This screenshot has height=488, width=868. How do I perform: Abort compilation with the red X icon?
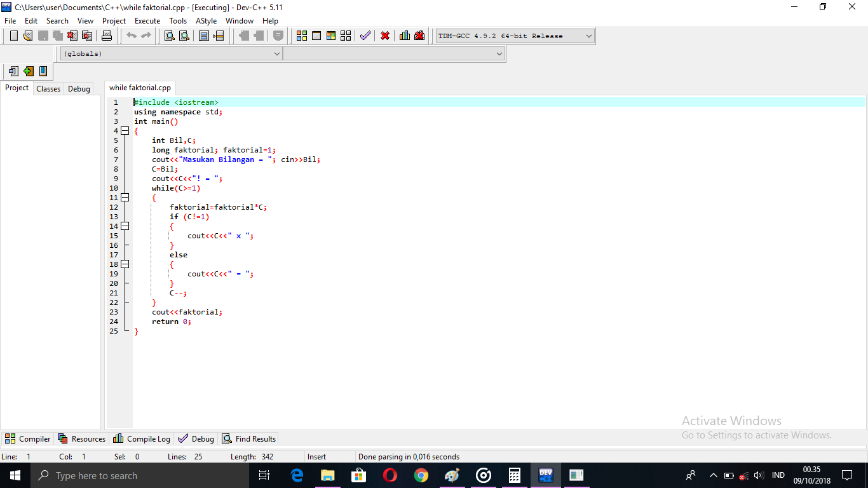385,36
